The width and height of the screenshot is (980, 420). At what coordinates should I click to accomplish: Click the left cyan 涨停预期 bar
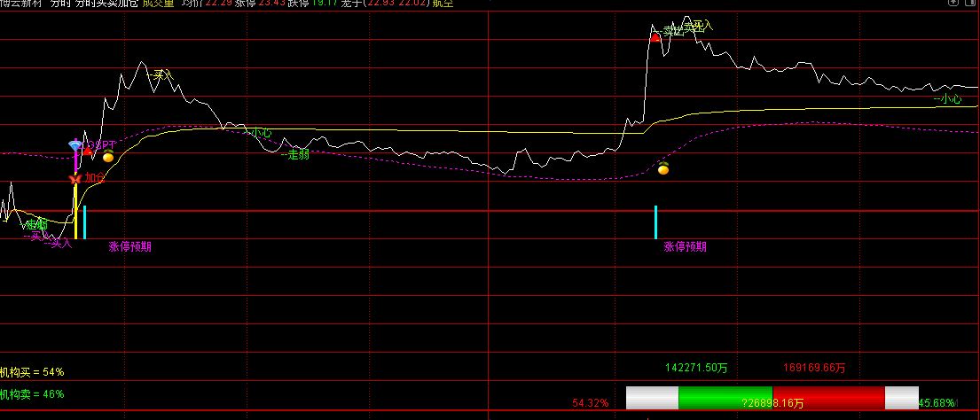click(x=84, y=222)
